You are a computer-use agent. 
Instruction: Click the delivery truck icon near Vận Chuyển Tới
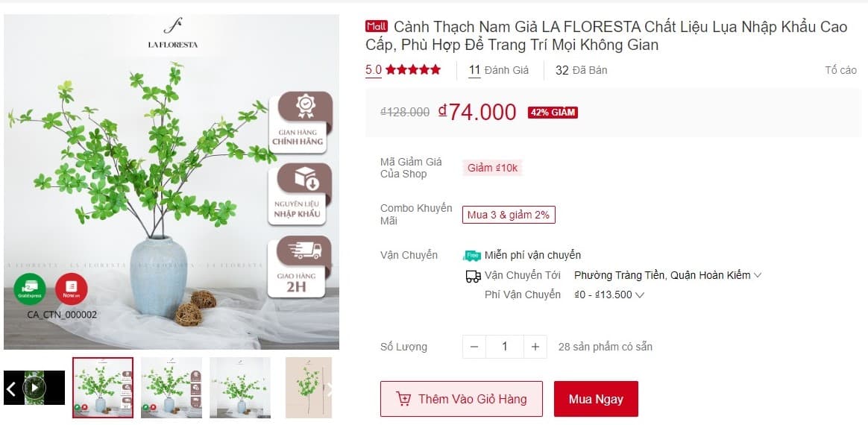point(473,276)
